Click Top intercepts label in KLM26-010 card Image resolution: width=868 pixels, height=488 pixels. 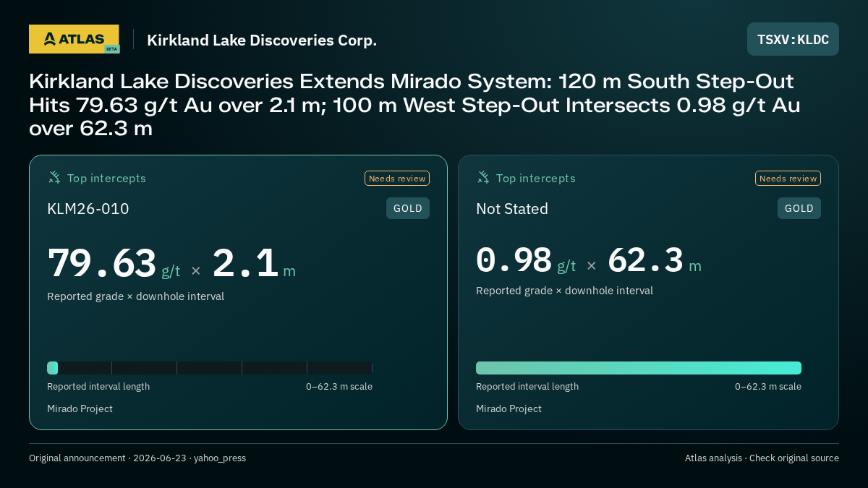click(106, 178)
